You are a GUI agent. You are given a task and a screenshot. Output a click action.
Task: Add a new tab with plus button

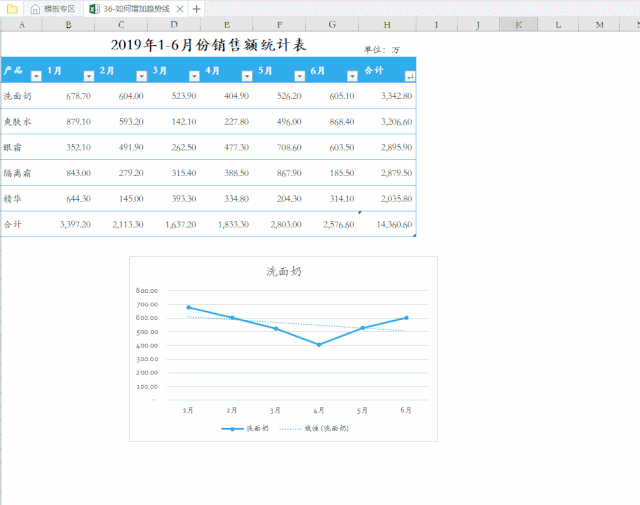[x=197, y=9]
